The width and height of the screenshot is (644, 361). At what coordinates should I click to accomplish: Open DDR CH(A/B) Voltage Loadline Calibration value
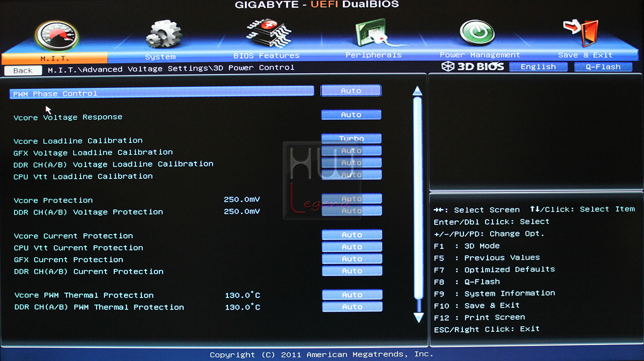(x=351, y=163)
